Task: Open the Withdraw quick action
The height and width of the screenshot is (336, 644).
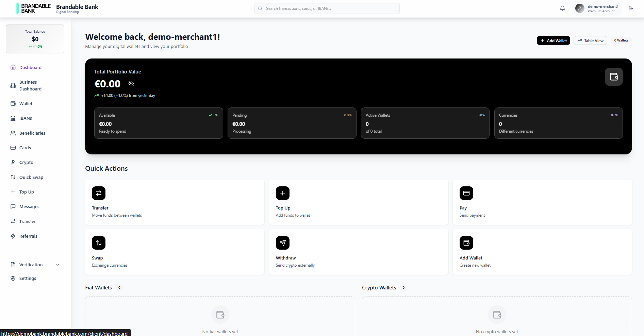Action: coord(358,252)
